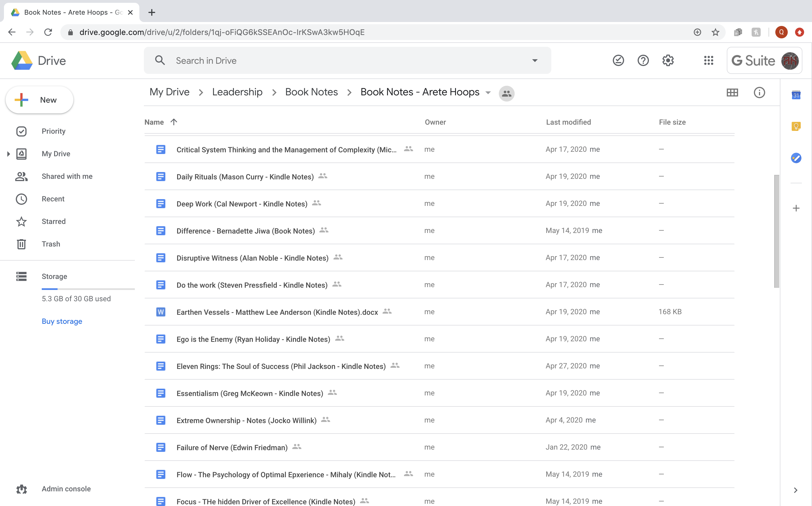Select Critical System Thinking document
The height and width of the screenshot is (506, 812).
coord(439,149)
